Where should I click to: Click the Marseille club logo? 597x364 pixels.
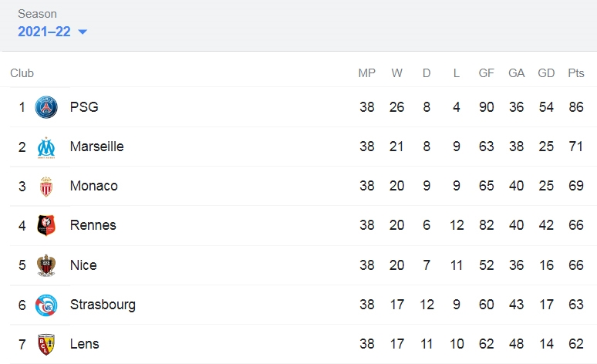(x=46, y=147)
